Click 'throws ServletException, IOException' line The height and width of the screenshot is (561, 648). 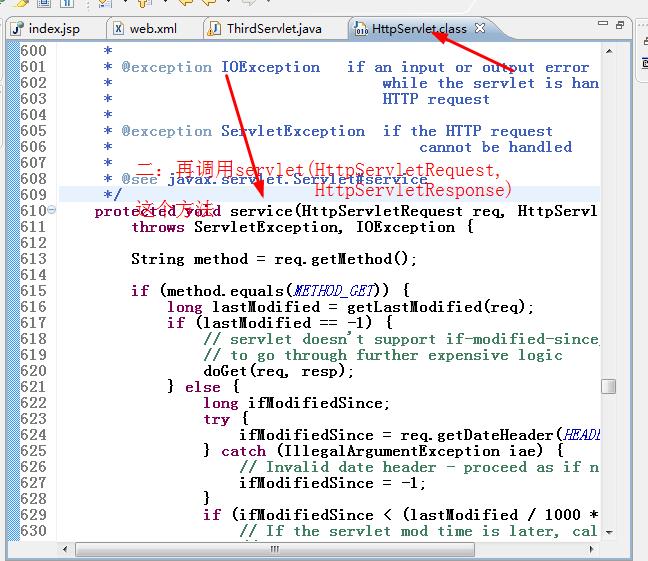point(302,227)
